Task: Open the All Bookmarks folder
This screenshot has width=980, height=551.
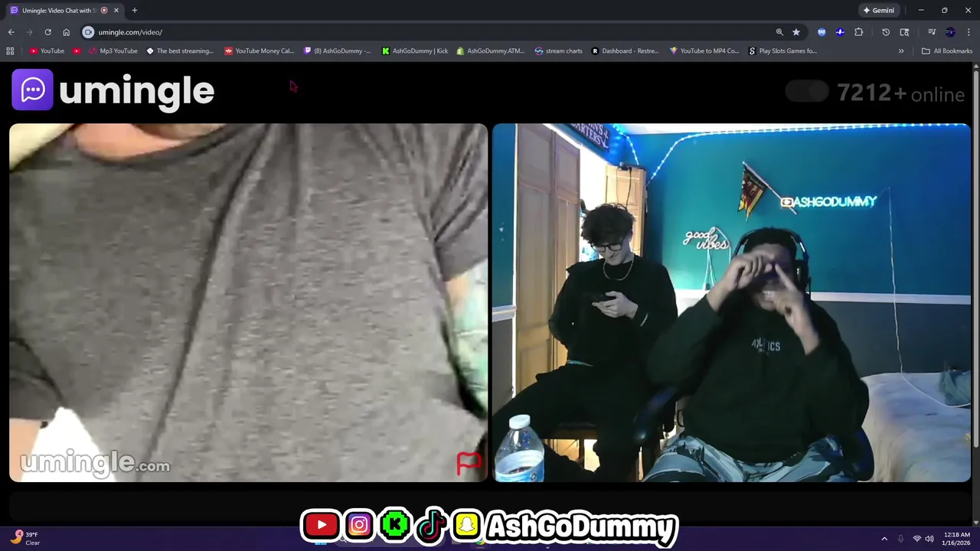Action: point(947,51)
